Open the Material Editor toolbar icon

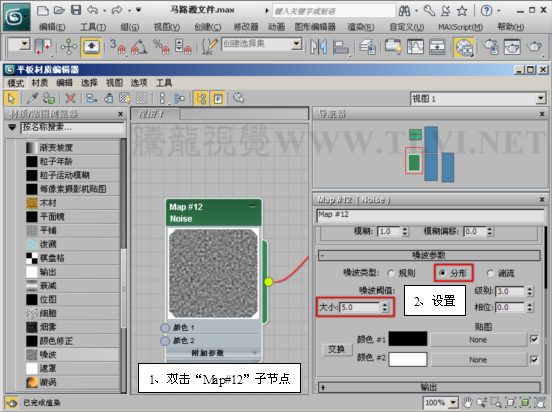[464, 47]
